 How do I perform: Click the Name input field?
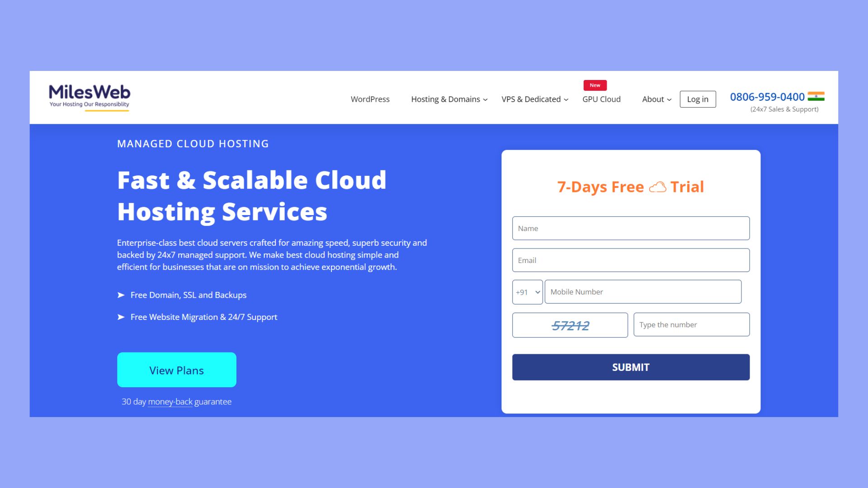[x=631, y=228]
